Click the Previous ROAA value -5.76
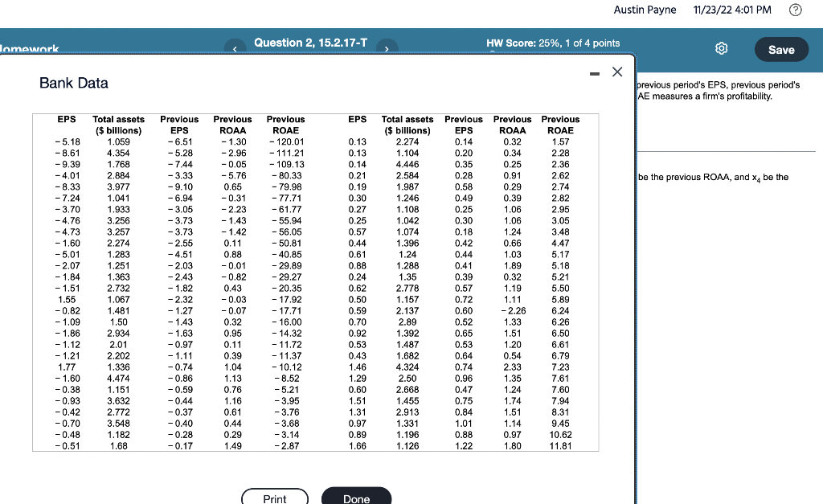 pos(233,176)
